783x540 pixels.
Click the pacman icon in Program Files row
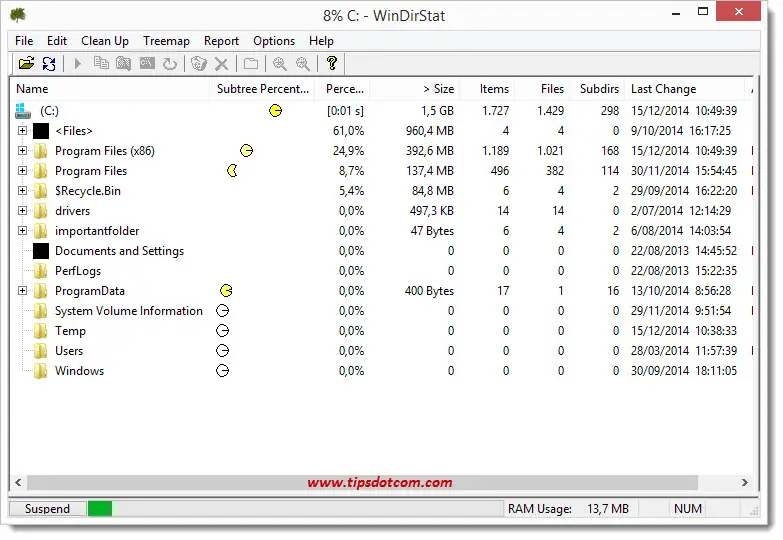232,171
